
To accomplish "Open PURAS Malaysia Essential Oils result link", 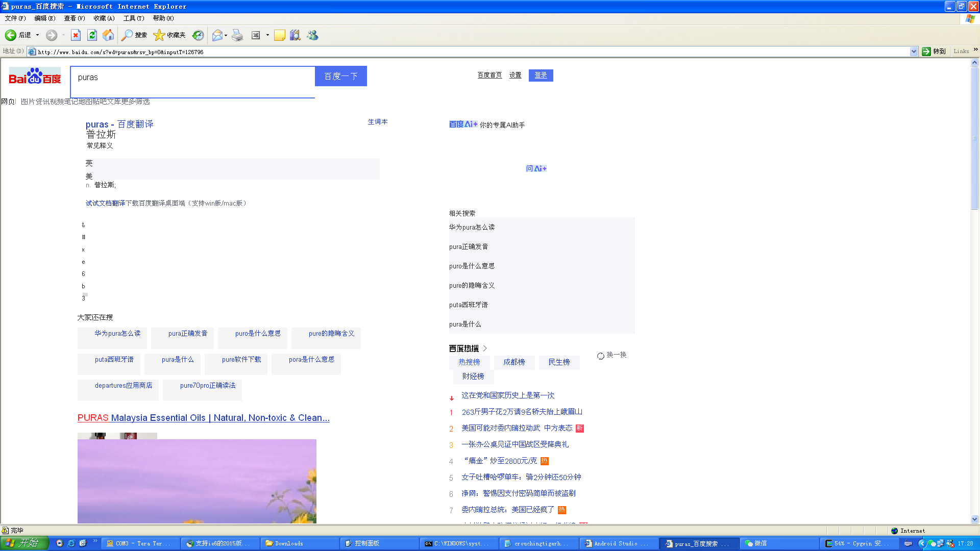I will [204, 418].
